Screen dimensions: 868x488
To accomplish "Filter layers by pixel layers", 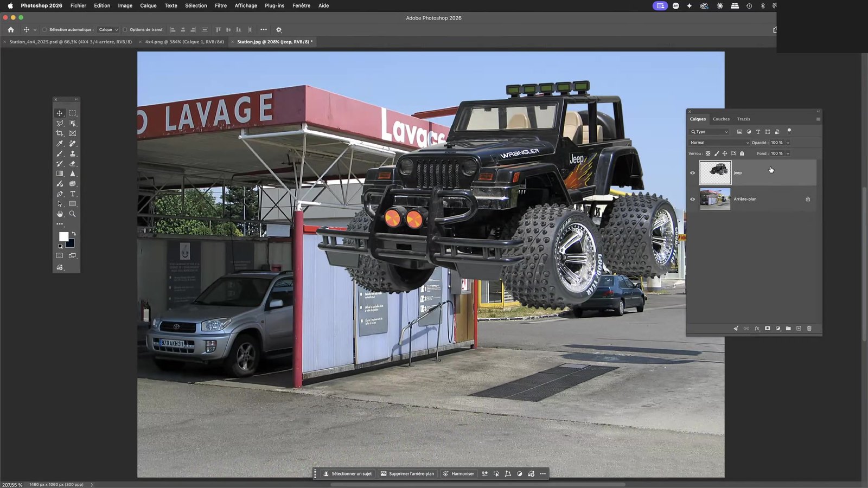I will [739, 132].
